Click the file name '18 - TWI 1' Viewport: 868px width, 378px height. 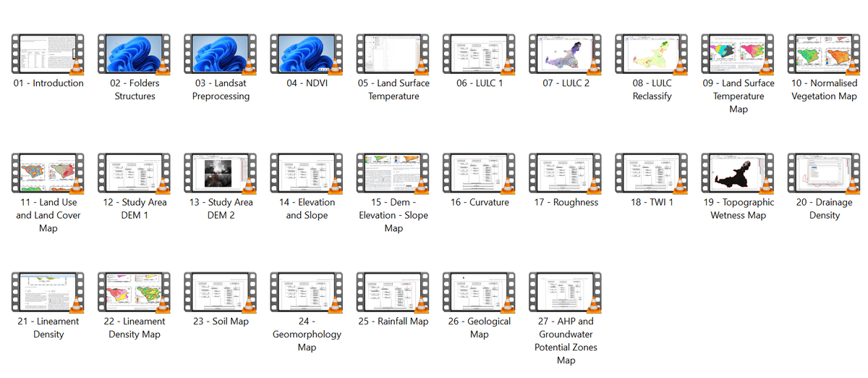pos(652,202)
